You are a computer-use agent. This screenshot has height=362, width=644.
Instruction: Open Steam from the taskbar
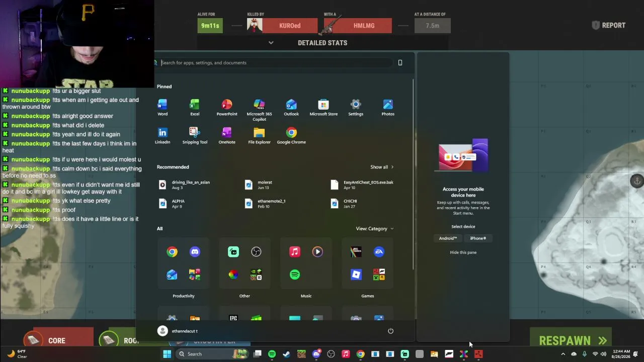click(x=287, y=354)
